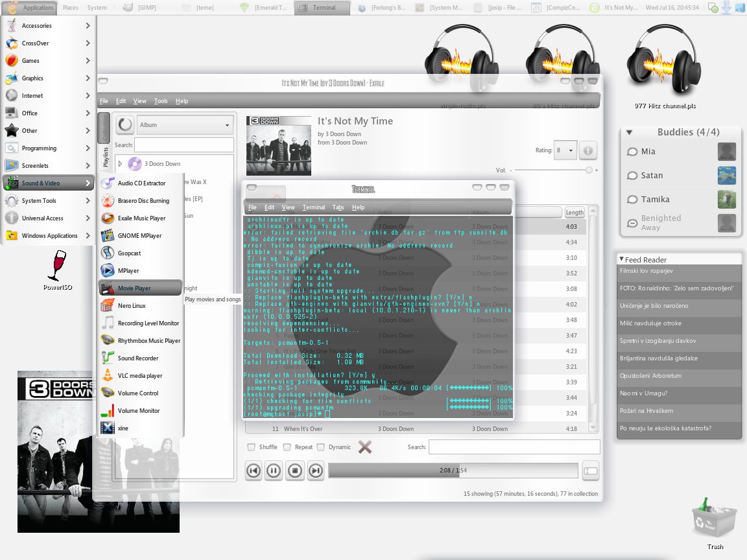Screen dimensions: 747x560
Task: Expand the 3 Doors Down tree node
Action: (x=120, y=164)
